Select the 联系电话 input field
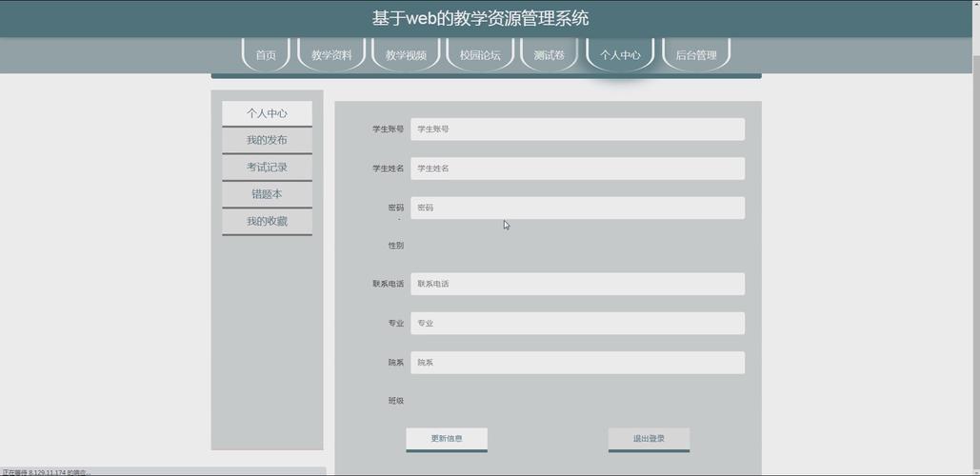Viewport: 980px width, 476px height. (x=577, y=284)
